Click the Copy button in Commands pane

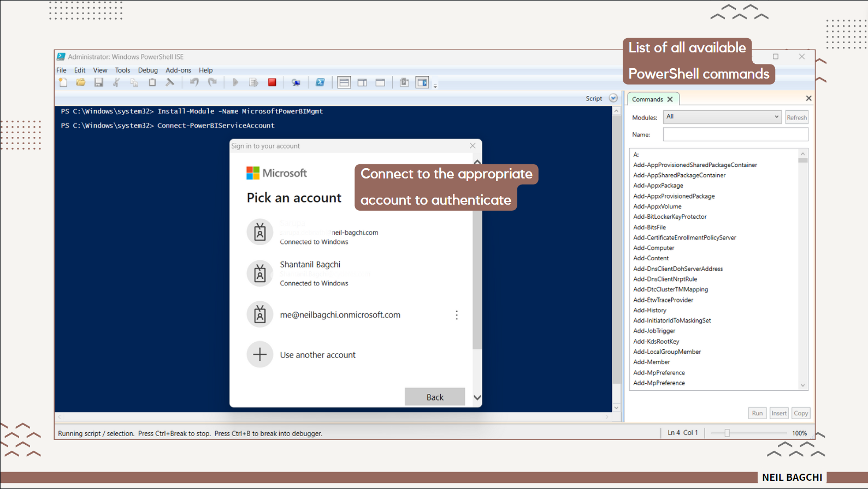[x=801, y=413]
